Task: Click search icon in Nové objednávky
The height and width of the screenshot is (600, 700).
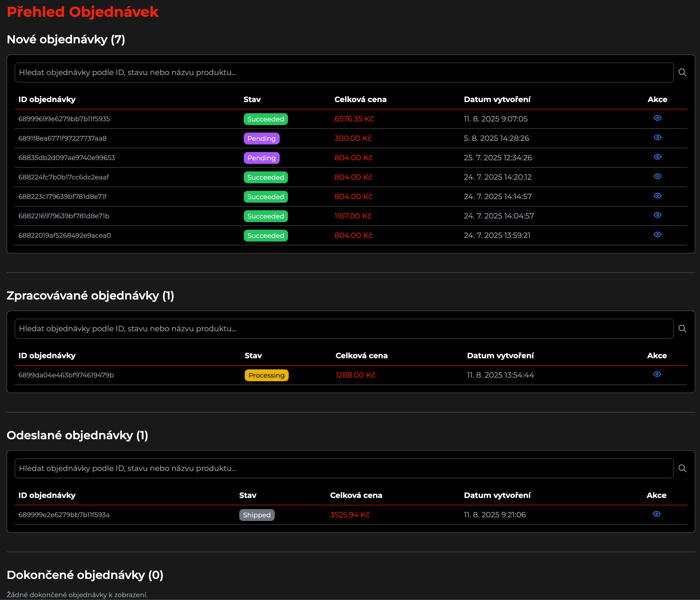Action: click(682, 72)
